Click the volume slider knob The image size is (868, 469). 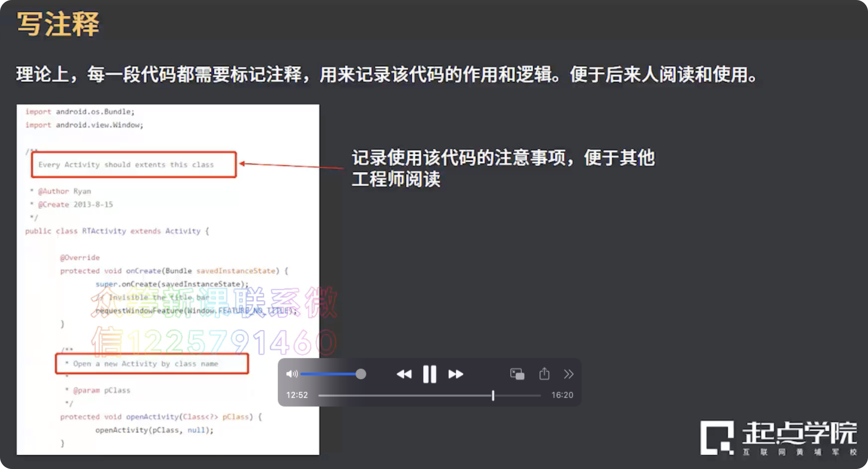pos(361,374)
